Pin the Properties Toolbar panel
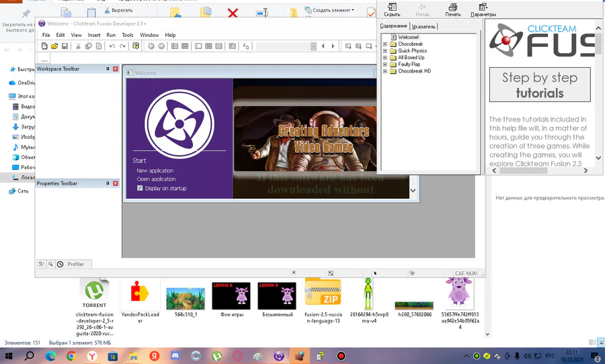The width and height of the screenshot is (605, 364). click(108, 183)
